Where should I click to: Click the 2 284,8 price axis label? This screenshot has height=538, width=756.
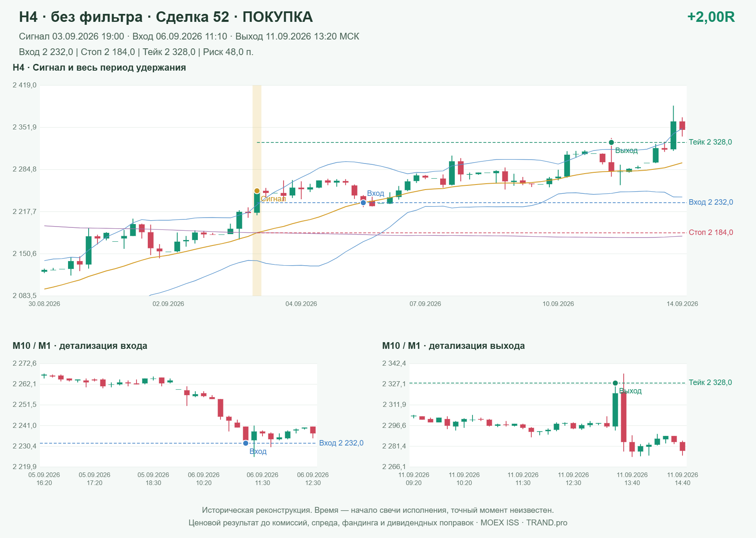point(24,169)
